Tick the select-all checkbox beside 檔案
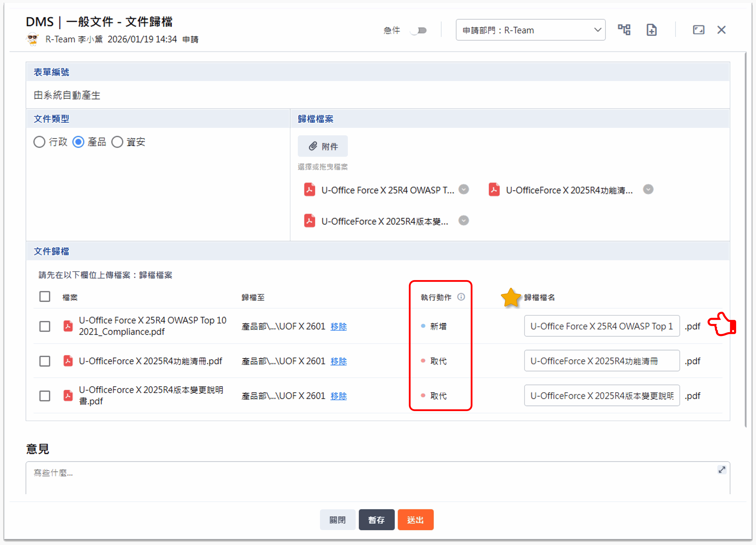The image size is (756, 545). coord(45,296)
